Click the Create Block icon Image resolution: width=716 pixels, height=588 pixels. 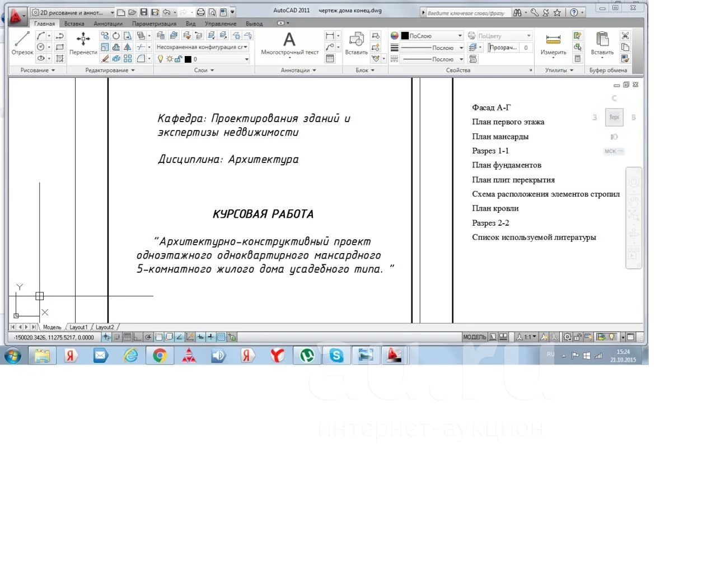[376, 35]
